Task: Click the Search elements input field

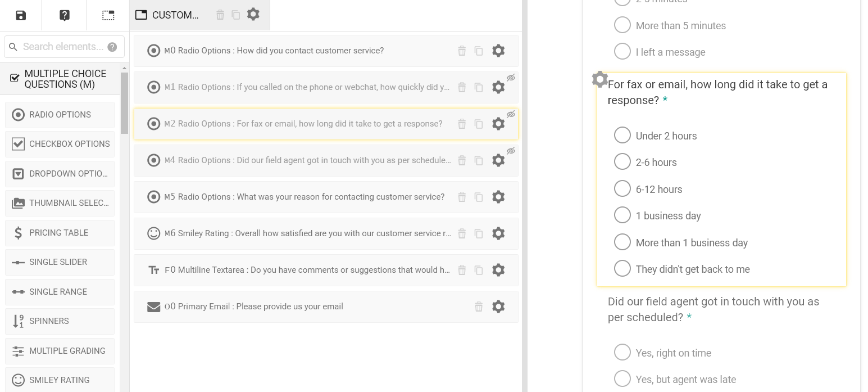Action: 62,47
